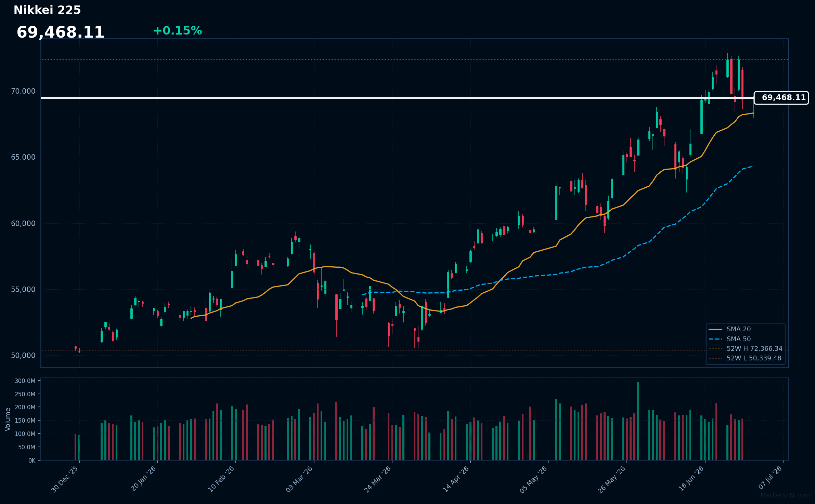Click the 30 Dec '25 date label

coord(65,479)
